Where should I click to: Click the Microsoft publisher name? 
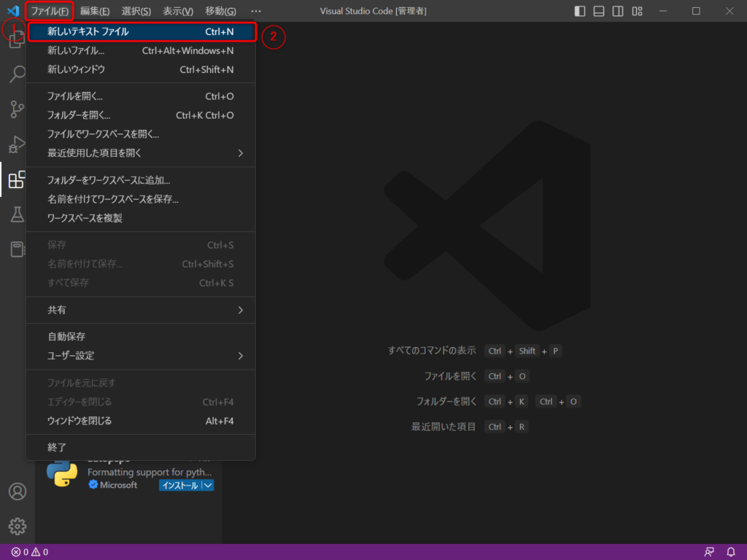119,485
